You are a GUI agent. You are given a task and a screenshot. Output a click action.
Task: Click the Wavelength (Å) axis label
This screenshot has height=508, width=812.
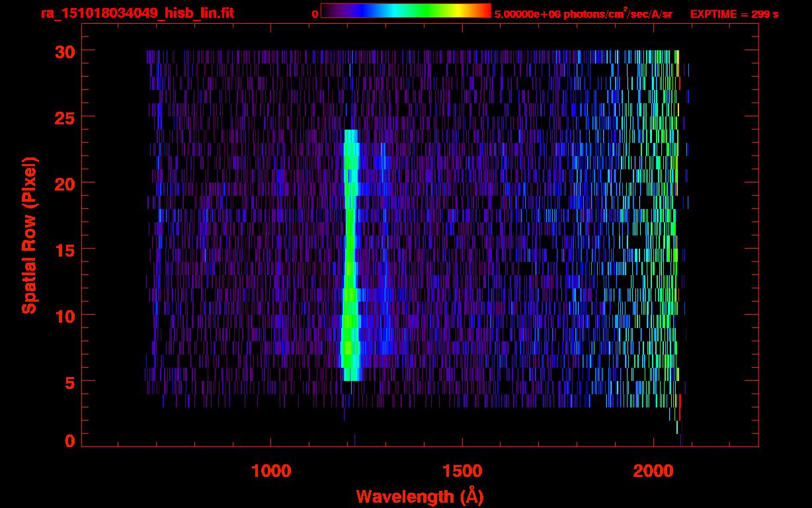tap(419, 496)
